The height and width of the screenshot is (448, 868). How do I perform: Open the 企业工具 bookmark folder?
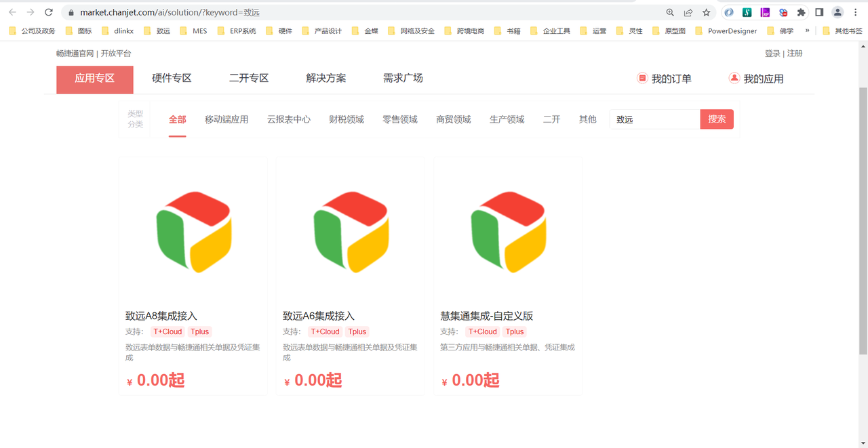tap(550, 30)
